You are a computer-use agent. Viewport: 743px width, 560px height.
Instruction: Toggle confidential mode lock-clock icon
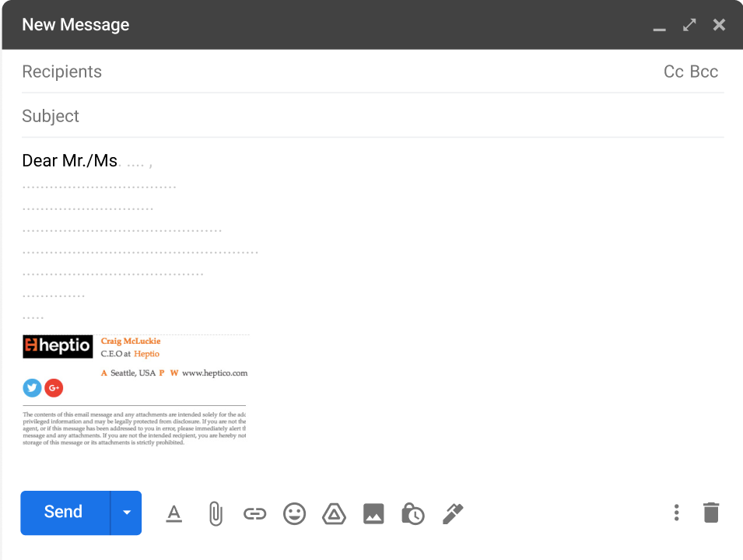coord(412,513)
